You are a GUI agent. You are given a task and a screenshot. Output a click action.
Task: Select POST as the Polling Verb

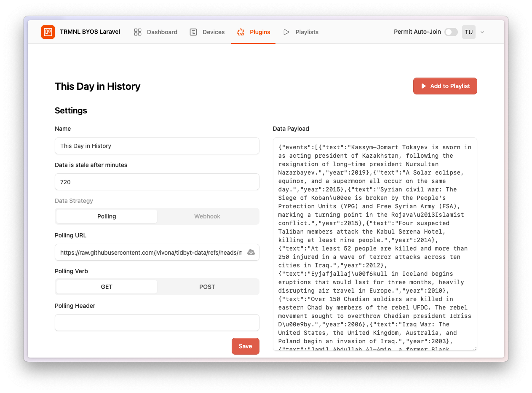click(207, 286)
